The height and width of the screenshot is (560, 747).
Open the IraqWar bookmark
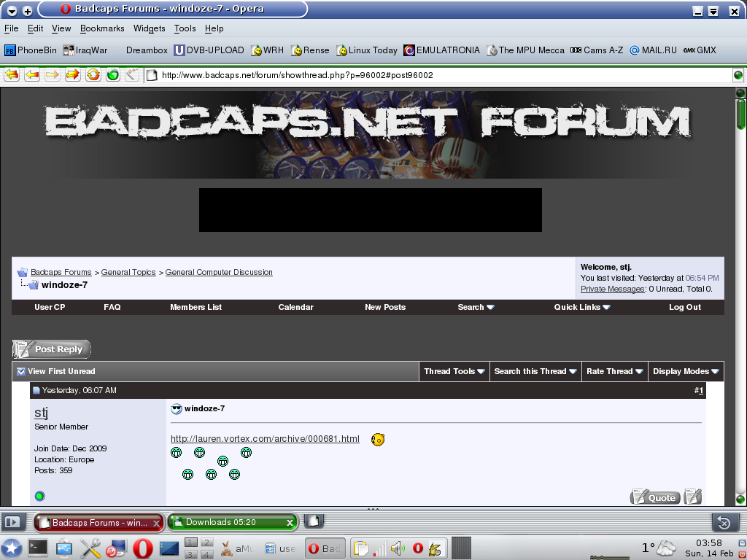pyautogui.click(x=85, y=50)
